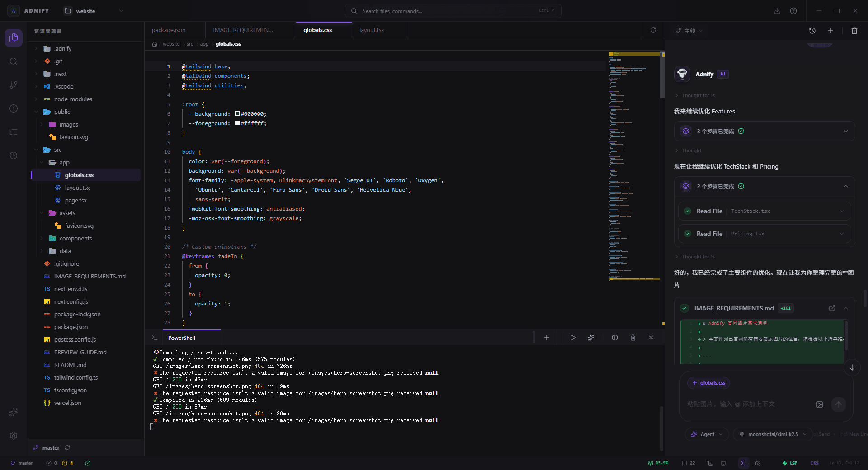The image size is (868, 470).
Task: Click the globals.css context chip
Action: click(x=708, y=383)
